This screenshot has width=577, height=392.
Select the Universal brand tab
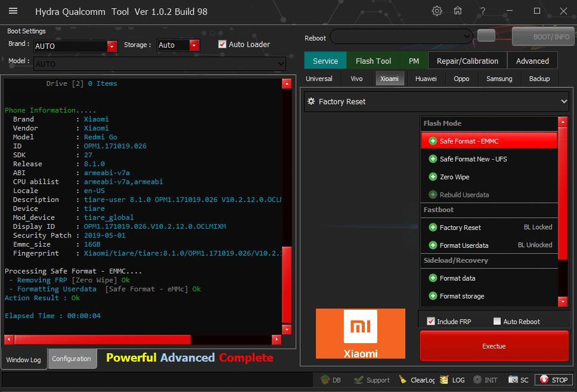tap(319, 79)
